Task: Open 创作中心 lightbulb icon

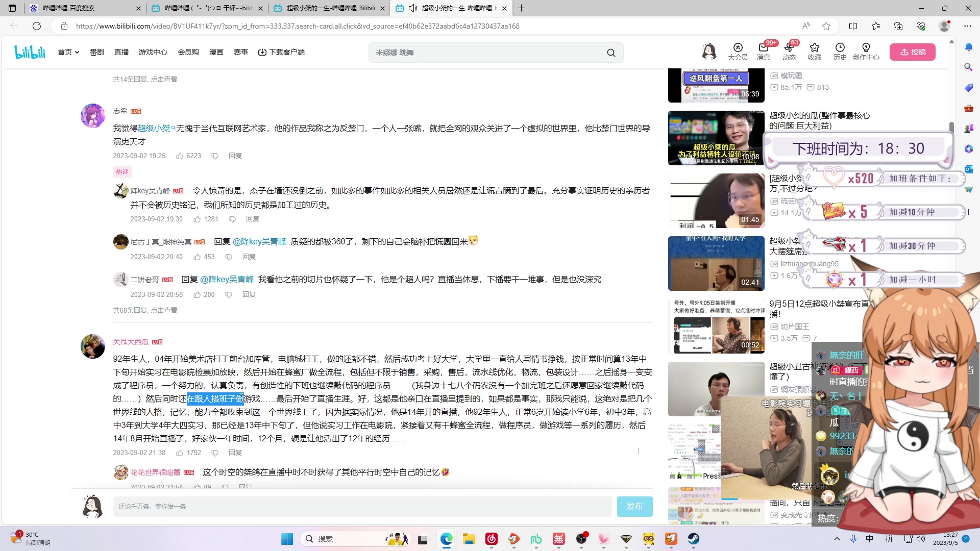Action: click(866, 52)
